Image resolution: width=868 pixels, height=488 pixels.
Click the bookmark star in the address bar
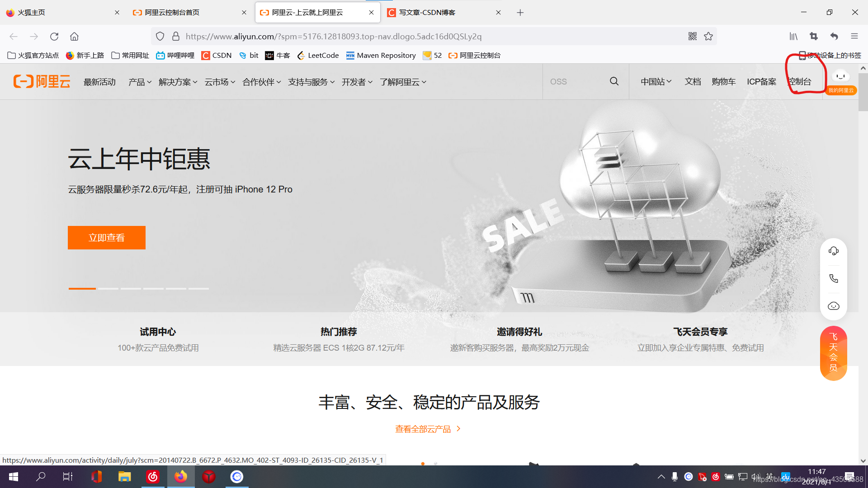[x=708, y=36]
